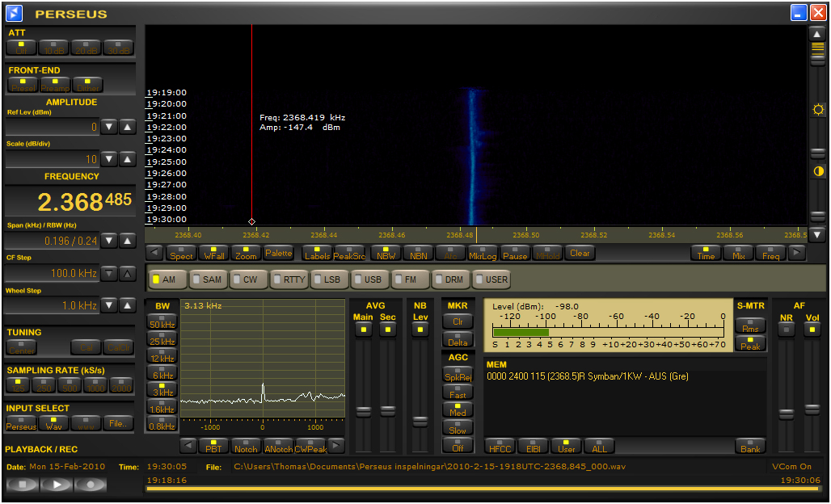Screen dimensions: 831x504
Task: Switch S-meter to Rms
Action: [750, 326]
